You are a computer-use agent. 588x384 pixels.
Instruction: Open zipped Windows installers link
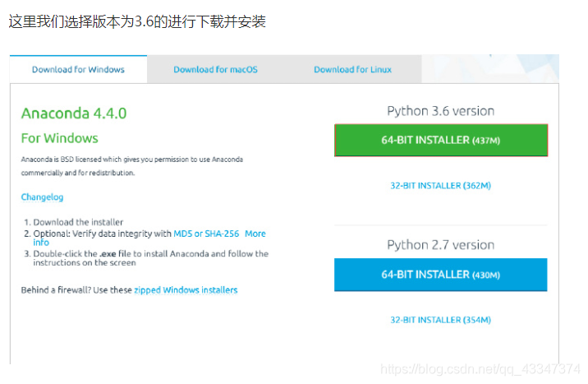click(x=186, y=290)
